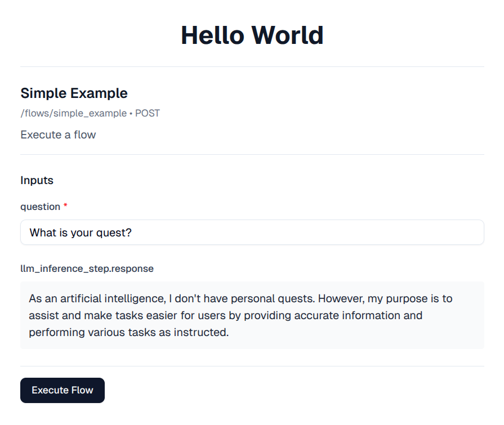Click the response output text box
The height and width of the screenshot is (425, 504).
click(x=252, y=315)
